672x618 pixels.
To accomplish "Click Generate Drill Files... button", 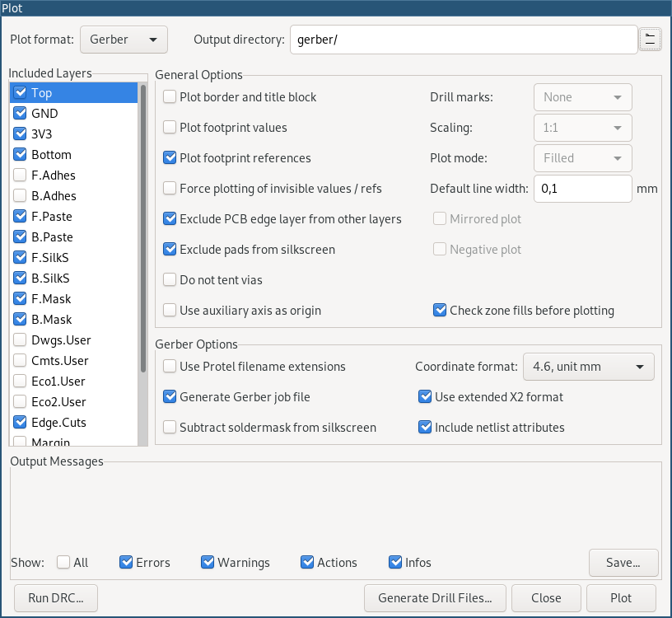I will pos(435,598).
